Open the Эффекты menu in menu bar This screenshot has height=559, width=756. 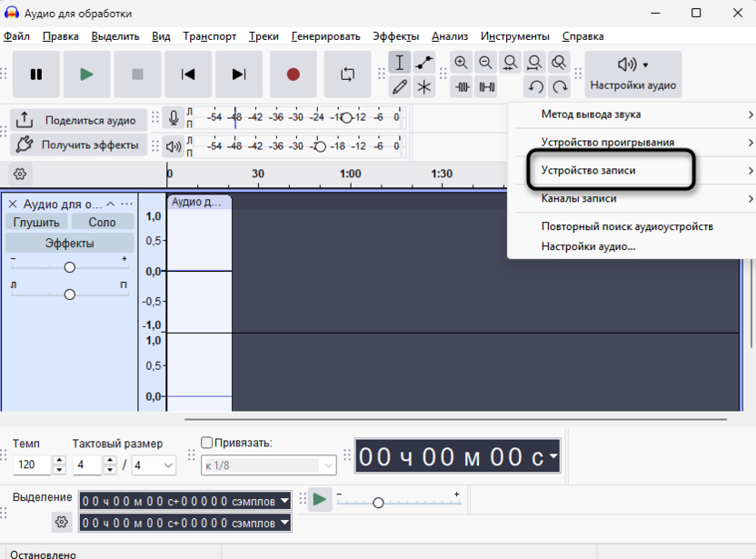pos(395,36)
